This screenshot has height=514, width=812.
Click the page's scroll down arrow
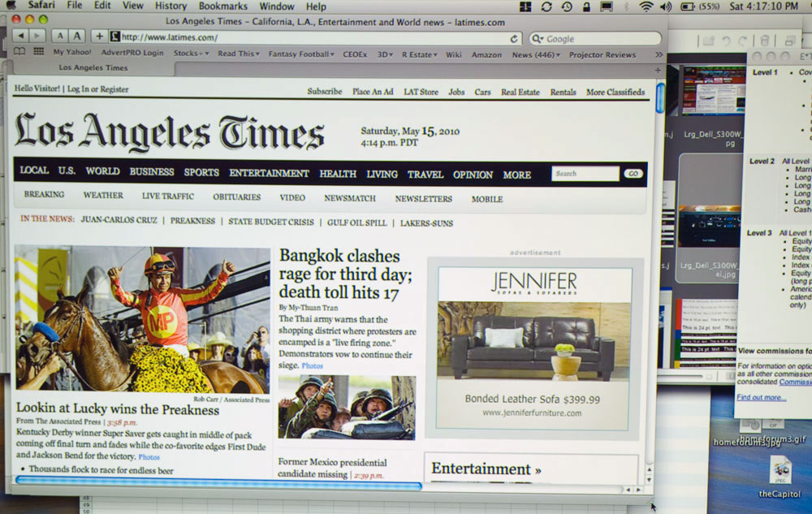[x=649, y=481]
